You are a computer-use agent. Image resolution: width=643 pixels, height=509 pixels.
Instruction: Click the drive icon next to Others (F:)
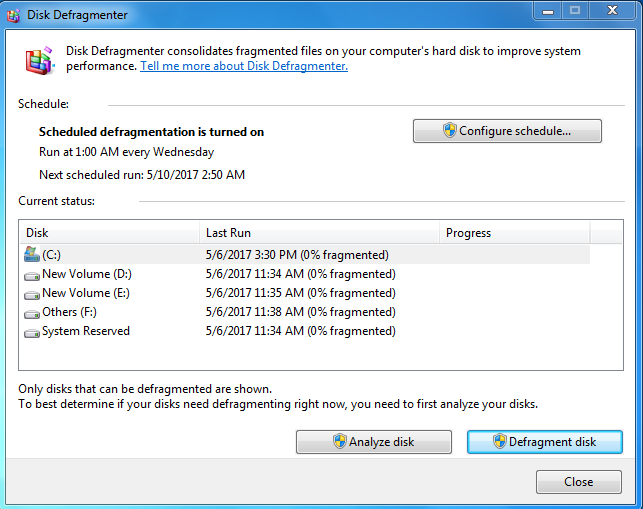(x=32, y=314)
